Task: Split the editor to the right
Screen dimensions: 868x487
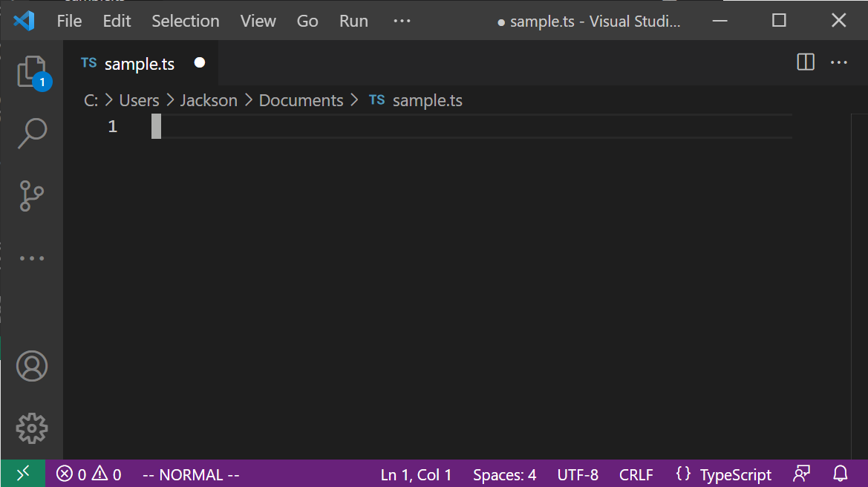Action: 805,62
